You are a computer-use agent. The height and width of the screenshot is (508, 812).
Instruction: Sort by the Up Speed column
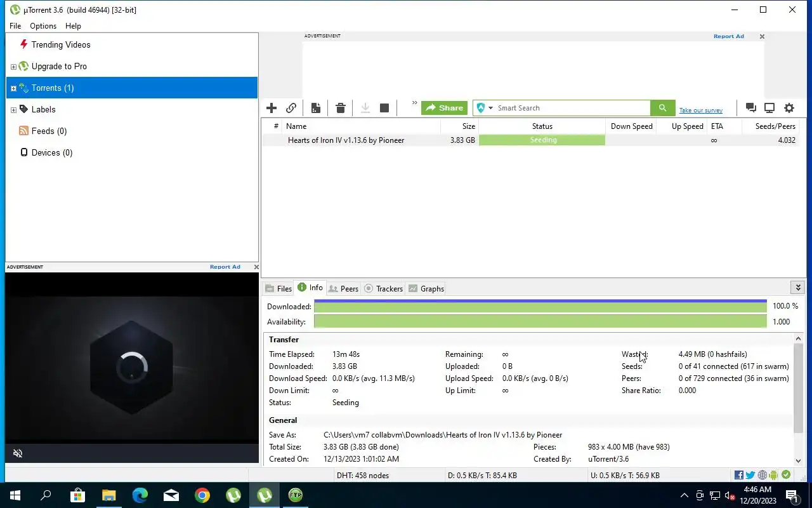(682, 126)
